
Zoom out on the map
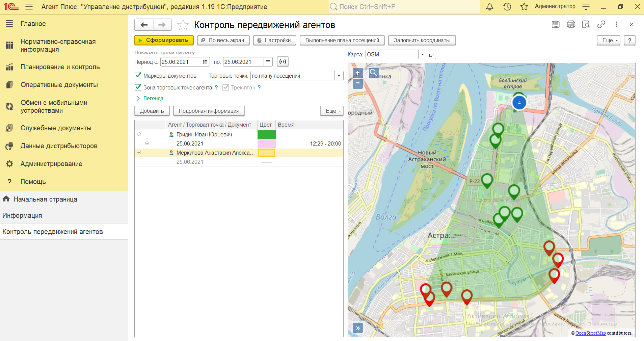tap(357, 83)
